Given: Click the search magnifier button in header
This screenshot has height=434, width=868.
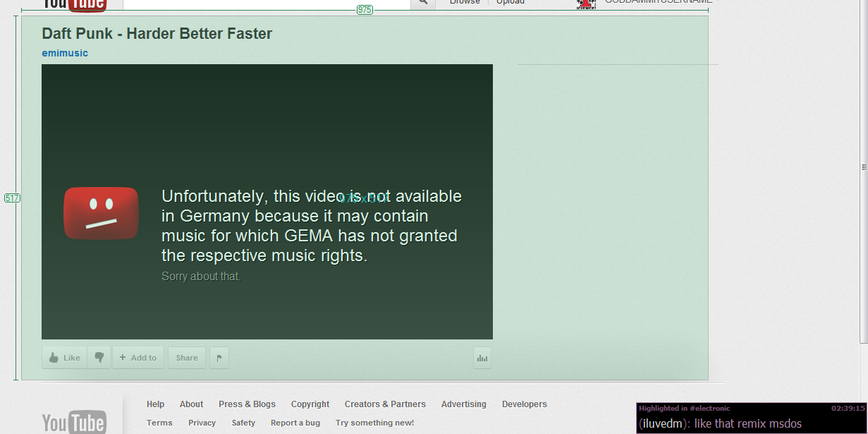Looking at the screenshot, I should 422,3.
